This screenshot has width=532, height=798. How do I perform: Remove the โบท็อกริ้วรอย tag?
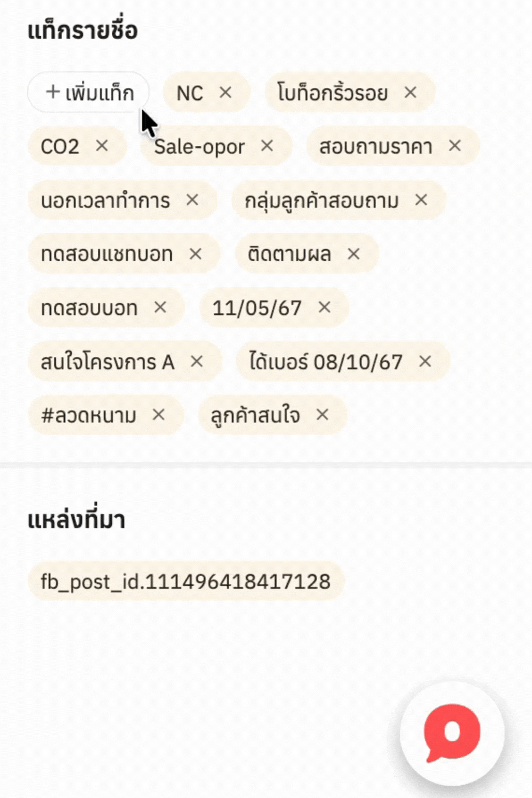click(x=410, y=93)
